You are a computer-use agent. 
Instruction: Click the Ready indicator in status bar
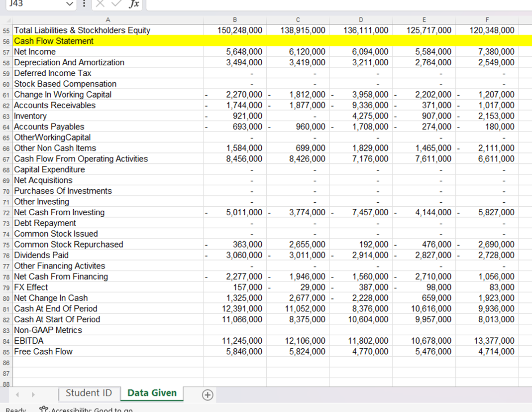point(15,409)
